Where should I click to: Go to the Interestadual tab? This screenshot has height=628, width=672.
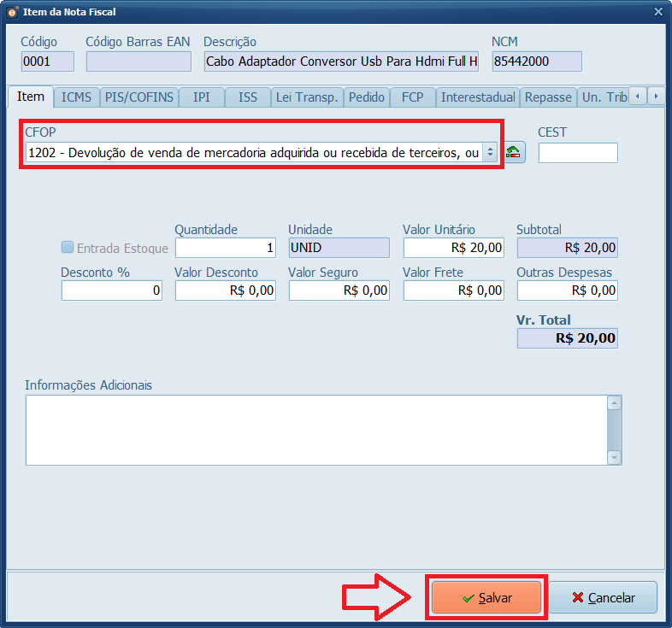478,97
